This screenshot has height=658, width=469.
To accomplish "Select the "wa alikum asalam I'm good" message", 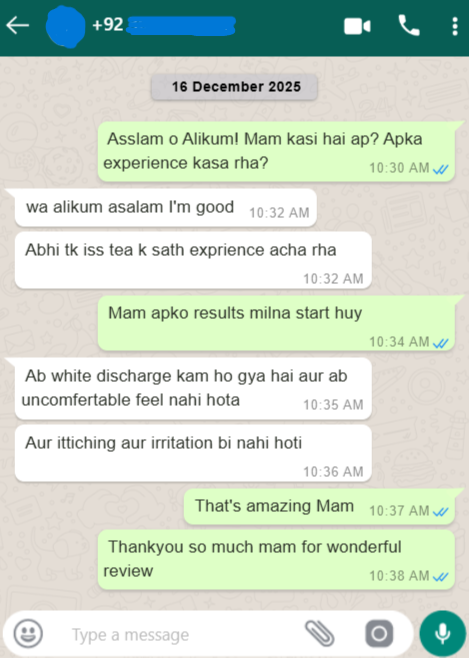I will point(166,208).
